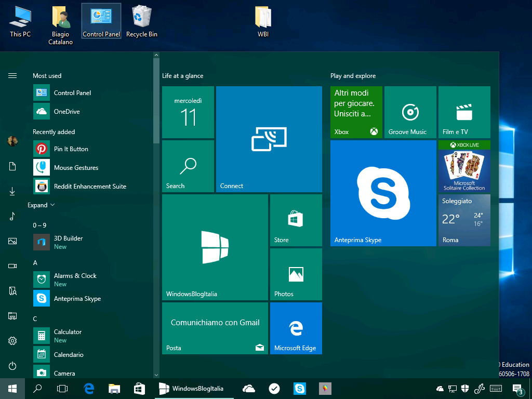The height and width of the screenshot is (399, 532).
Task: Click the app list scroll up arrow
Action: pyautogui.click(x=156, y=55)
